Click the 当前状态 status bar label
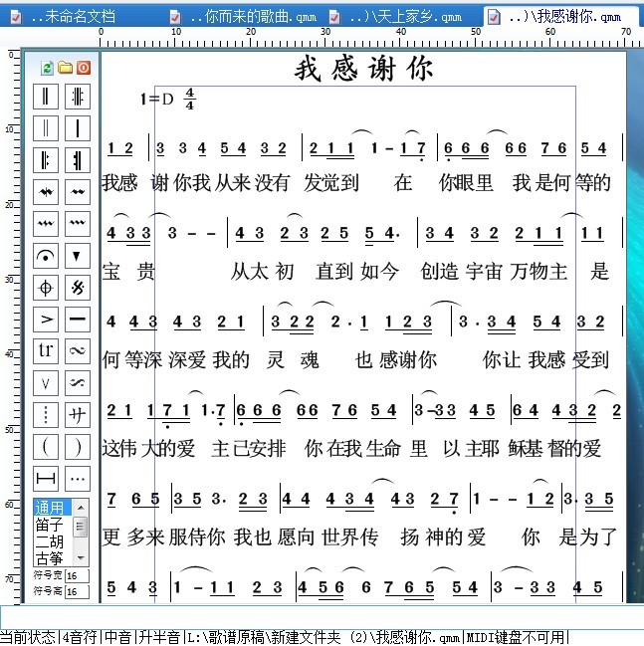The image size is (644, 646). tap(28, 637)
